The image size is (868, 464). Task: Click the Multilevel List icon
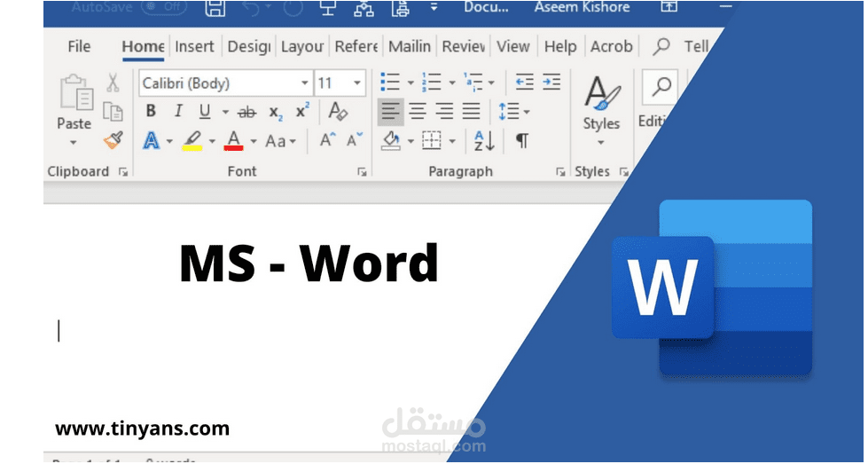pos(473,83)
